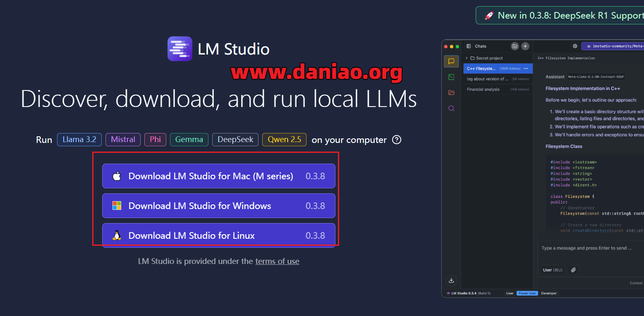This screenshot has width=644, height=316.
Task: Click the new folder icon beside Chats
Action: 515,46
